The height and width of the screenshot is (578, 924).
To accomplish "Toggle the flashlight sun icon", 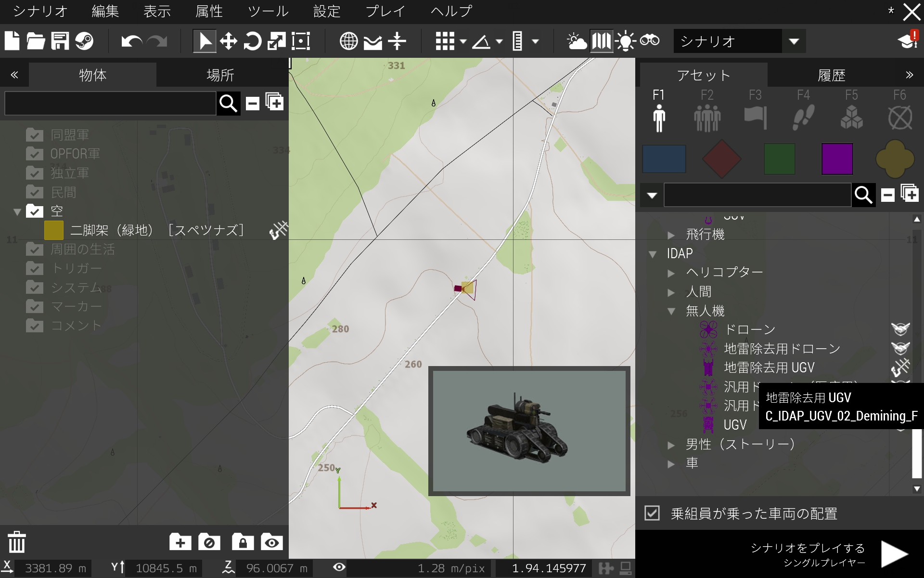I will click(x=625, y=41).
